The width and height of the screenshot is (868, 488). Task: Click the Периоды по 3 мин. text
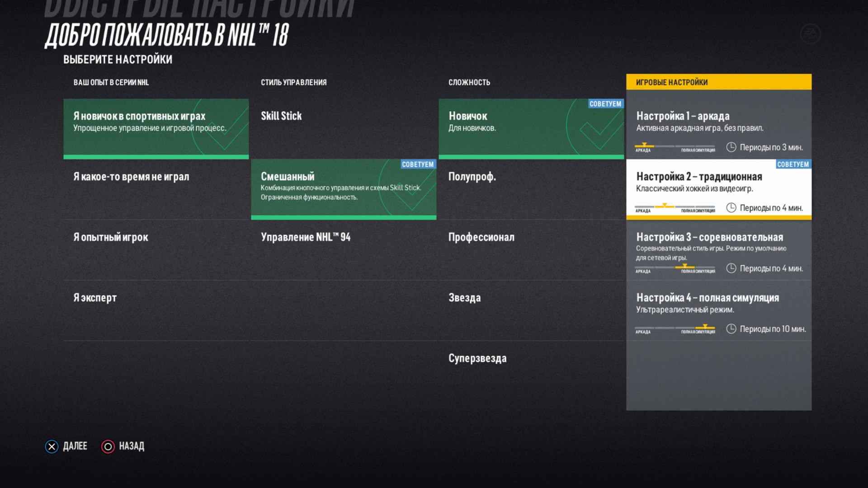[771, 147]
